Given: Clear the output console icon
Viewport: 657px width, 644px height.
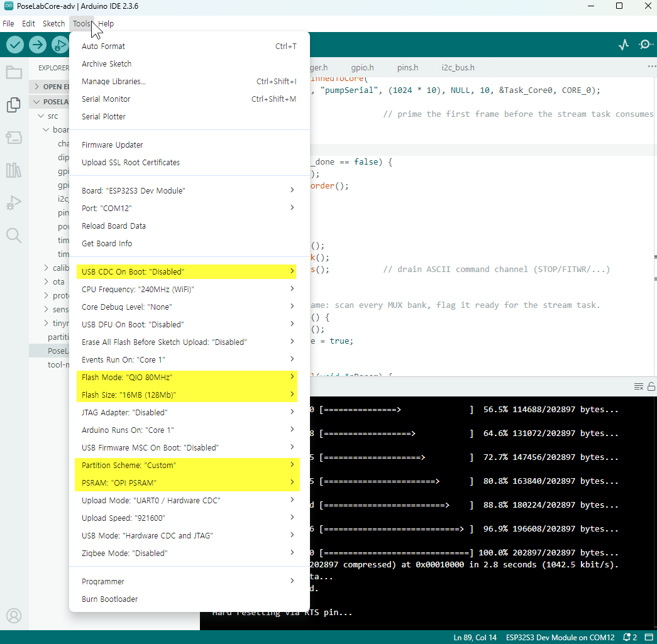Looking at the screenshot, I should coord(639,386).
